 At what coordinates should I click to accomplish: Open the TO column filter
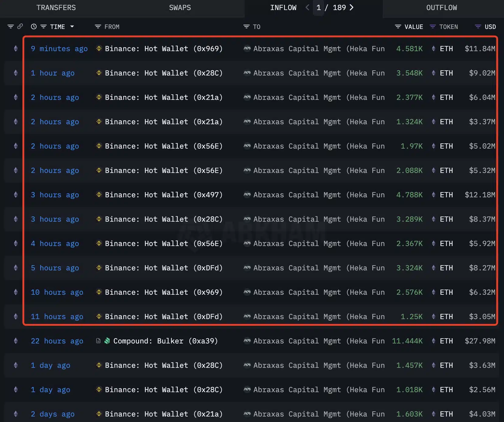(246, 27)
